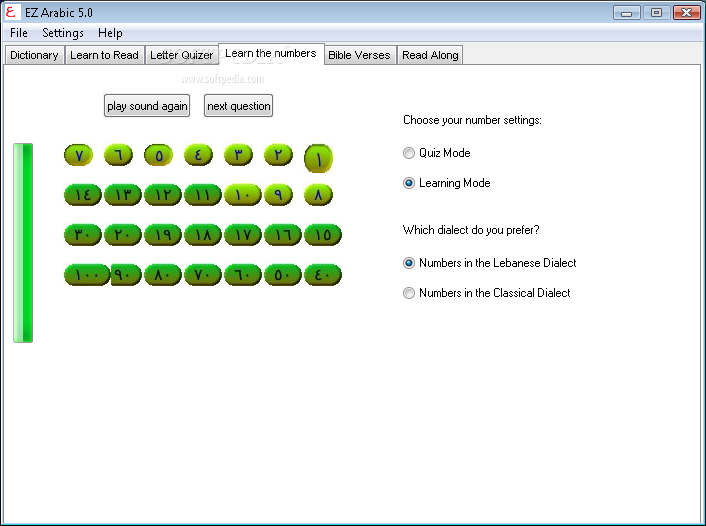Click the green vertical progress bar
Screen dimensions: 706x526
[23, 243]
